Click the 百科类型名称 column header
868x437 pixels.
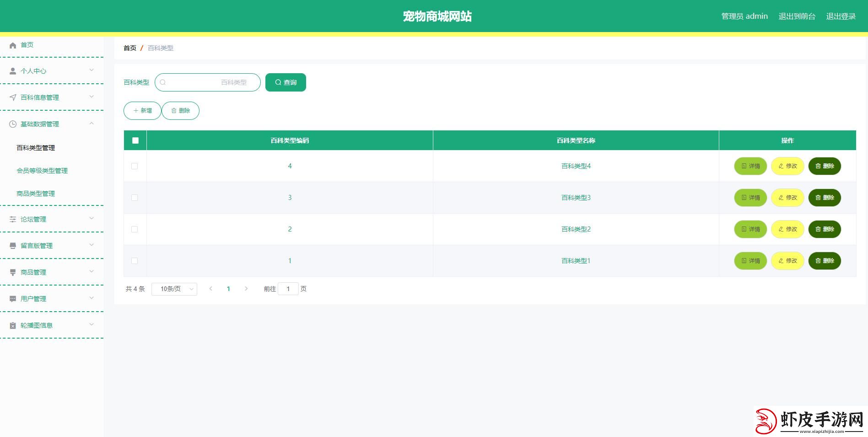(576, 140)
